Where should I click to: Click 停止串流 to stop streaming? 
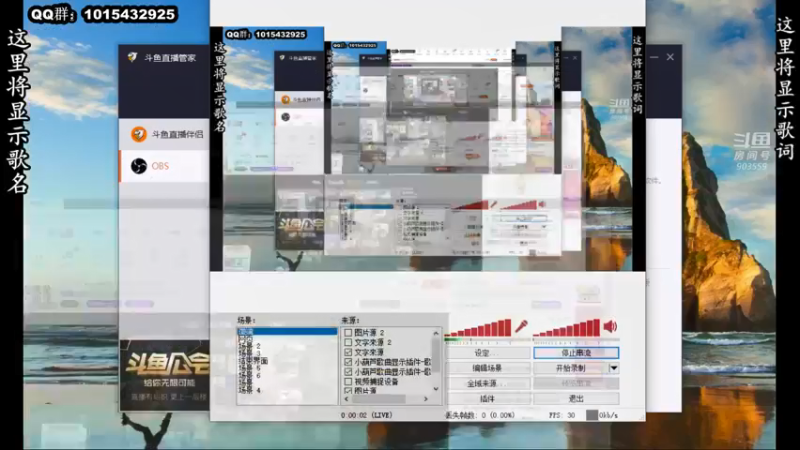point(576,353)
